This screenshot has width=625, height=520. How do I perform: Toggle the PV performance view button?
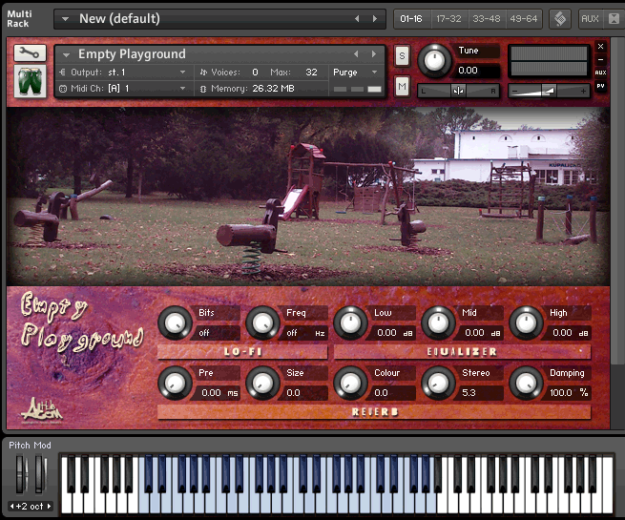pyautogui.click(x=601, y=86)
